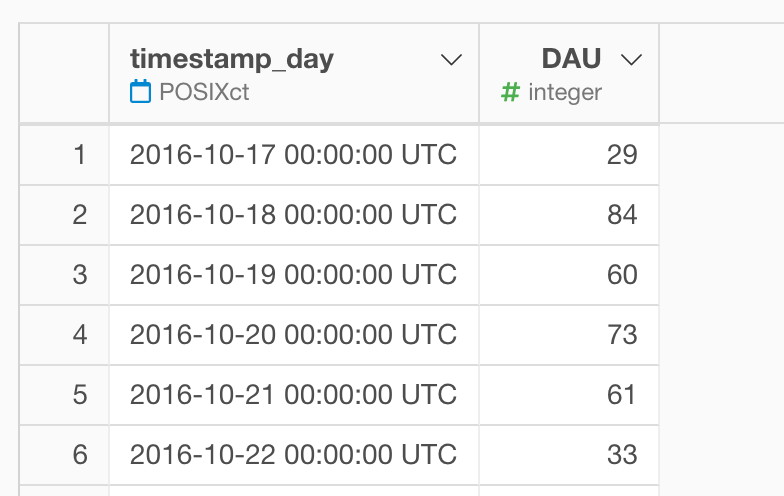Click the cell 2016-10-17 00:00:00 UTC
The image size is (784, 496).
click(294, 155)
